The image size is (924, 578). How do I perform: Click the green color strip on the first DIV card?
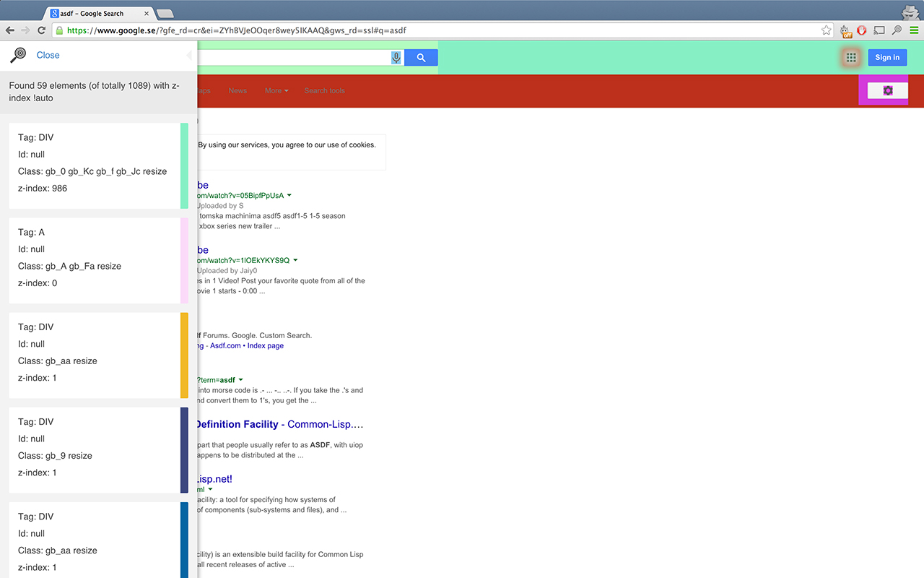tap(183, 165)
